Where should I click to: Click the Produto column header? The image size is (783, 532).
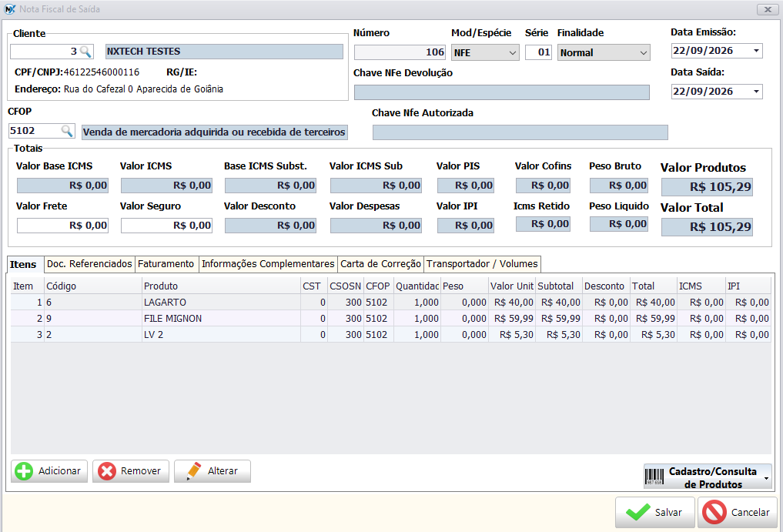click(x=221, y=286)
